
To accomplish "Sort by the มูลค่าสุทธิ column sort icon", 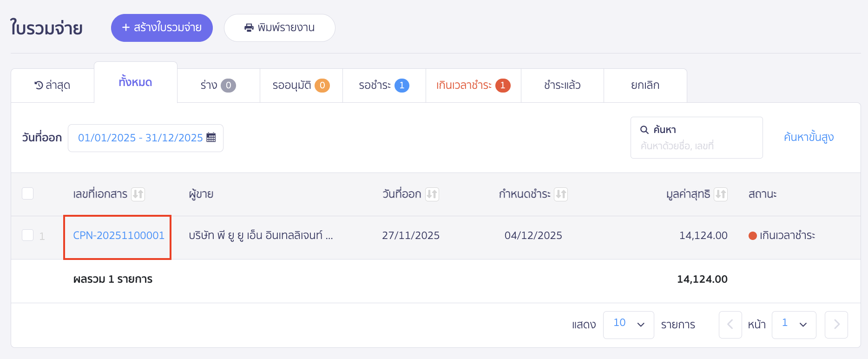I will pos(721,194).
